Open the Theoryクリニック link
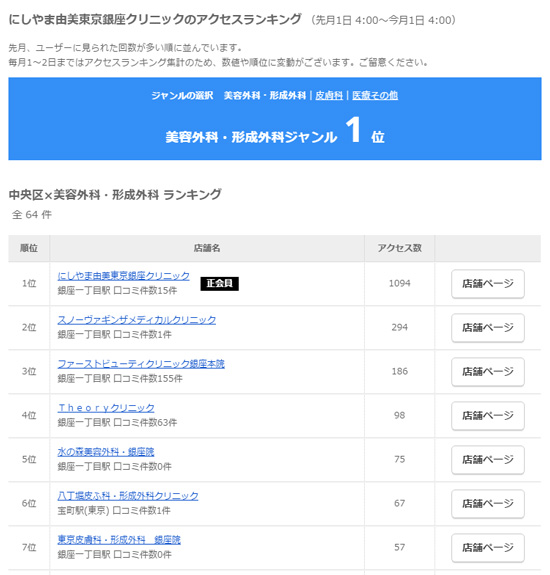The height and width of the screenshot is (575, 550). (x=106, y=408)
